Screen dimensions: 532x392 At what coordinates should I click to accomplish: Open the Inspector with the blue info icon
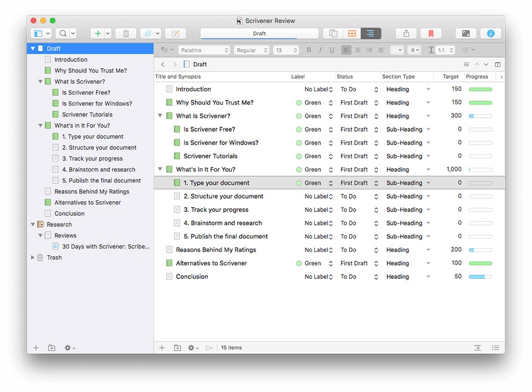[490, 33]
